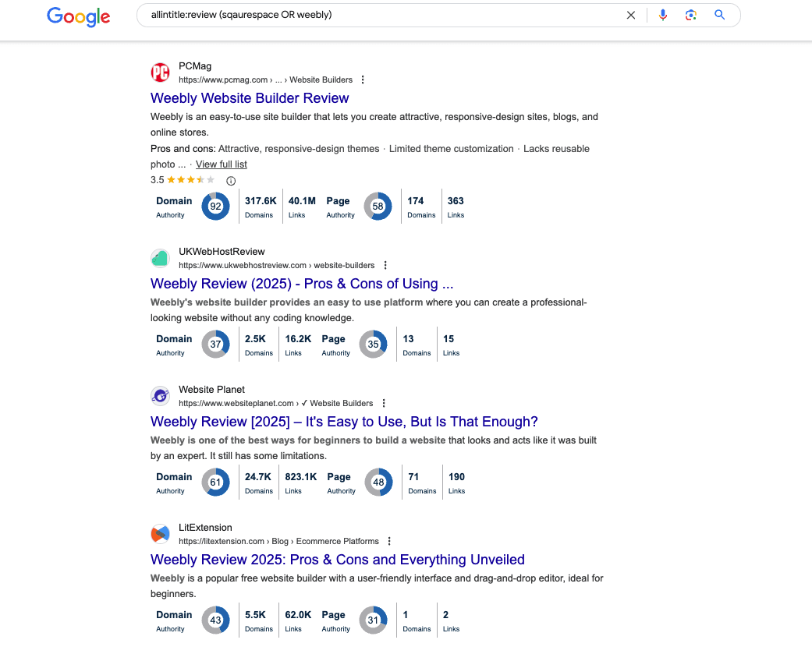Screen dimensions: 812x654
Task: Open more options for PCMag result
Action: 363,80
